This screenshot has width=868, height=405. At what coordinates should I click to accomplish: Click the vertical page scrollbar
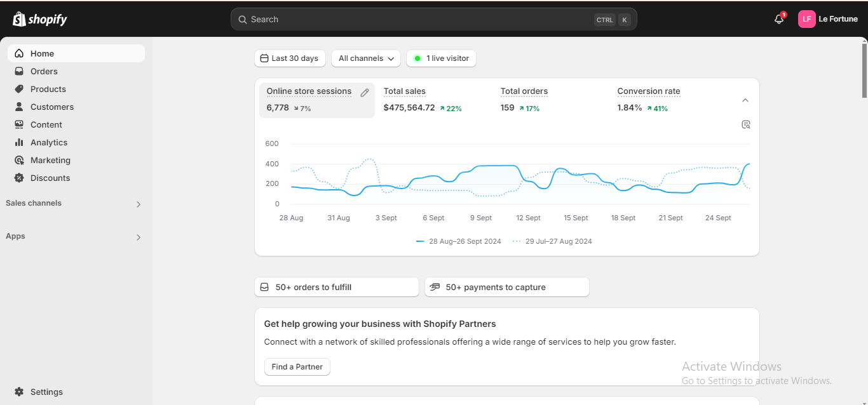[864, 70]
